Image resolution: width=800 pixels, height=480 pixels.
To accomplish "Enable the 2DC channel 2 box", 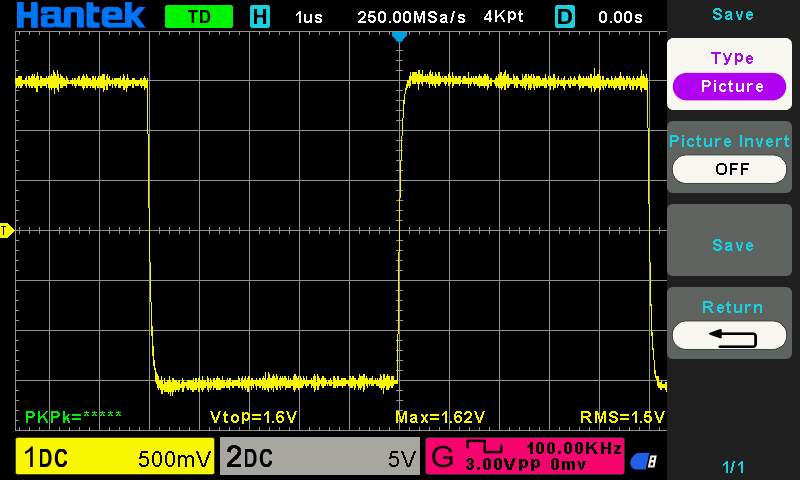I will (320, 458).
